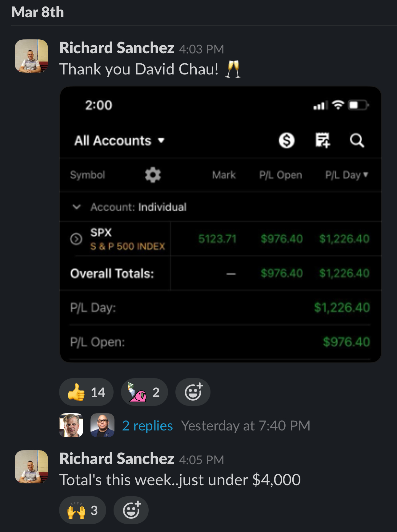Select the Mark column header

[x=224, y=175]
